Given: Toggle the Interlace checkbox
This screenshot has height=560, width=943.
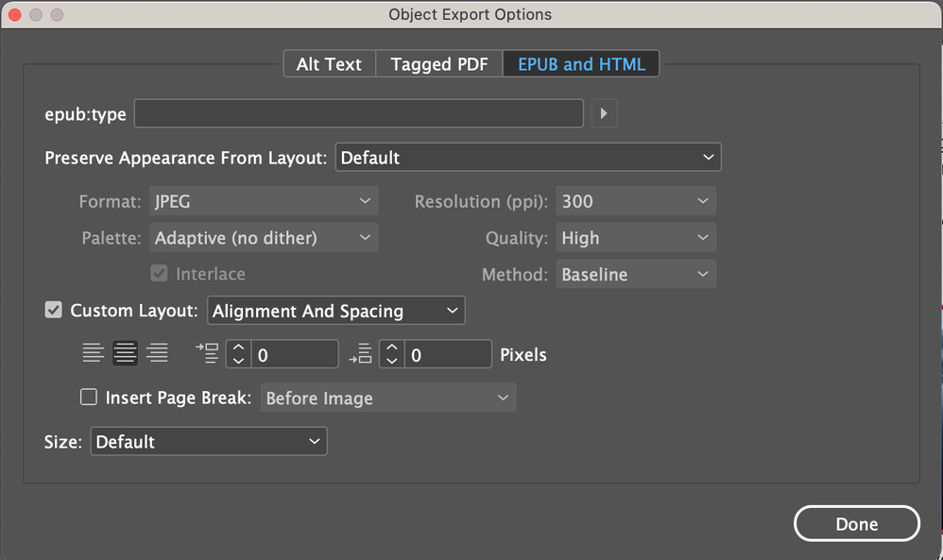Looking at the screenshot, I should point(160,274).
